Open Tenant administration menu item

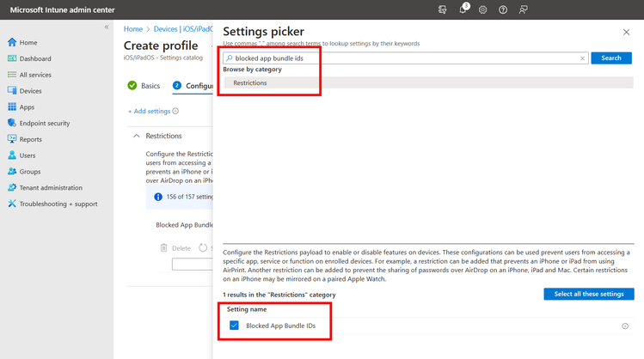[x=51, y=187]
